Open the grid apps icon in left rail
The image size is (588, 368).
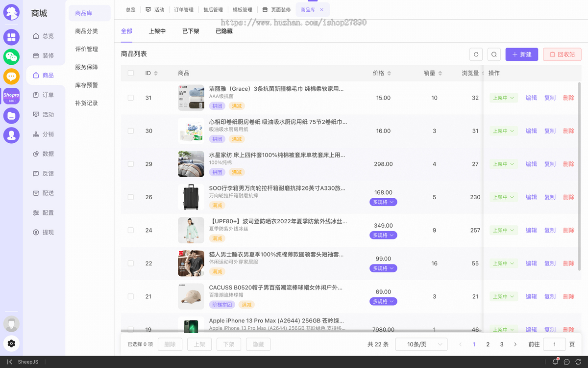11,37
